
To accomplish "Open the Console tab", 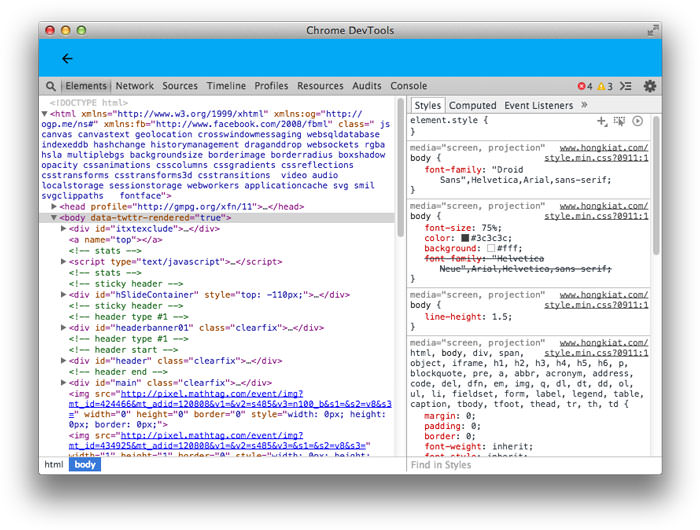I will (408, 86).
